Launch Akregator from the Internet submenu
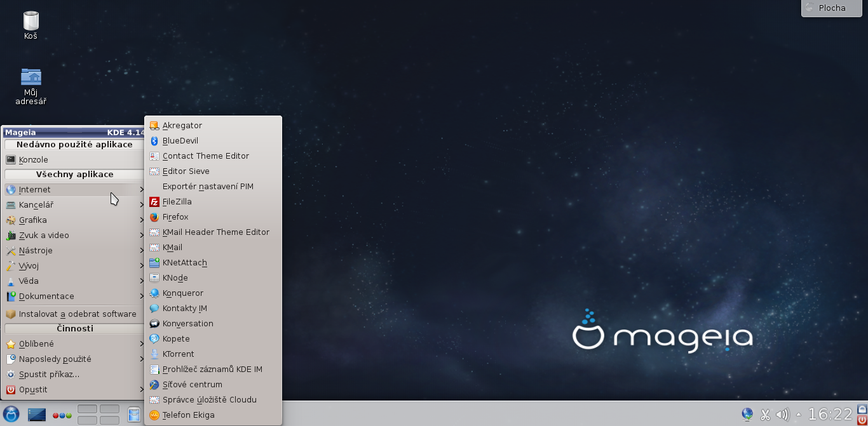 click(x=213, y=126)
